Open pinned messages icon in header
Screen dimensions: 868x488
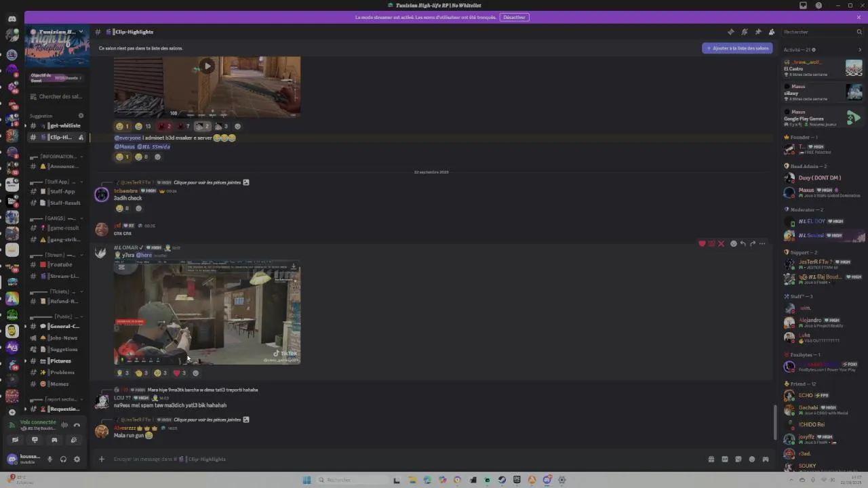point(757,32)
